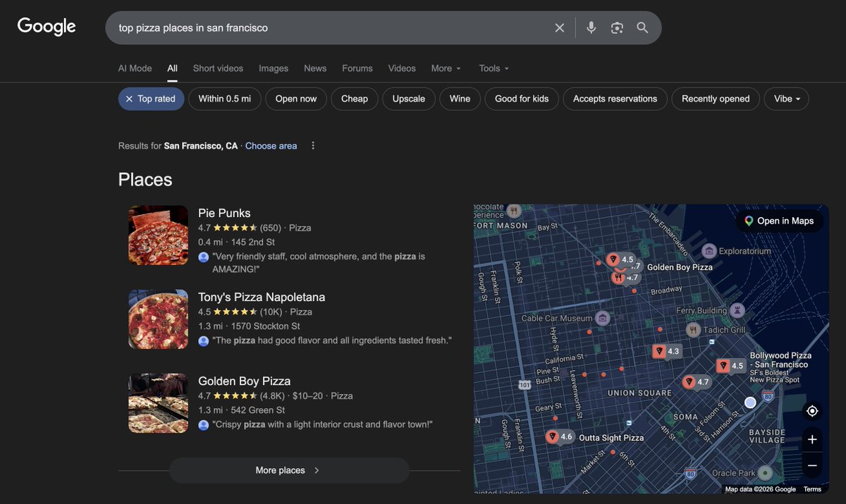The image size is (846, 504).
Task: Expand the Vibe filter dropdown
Action: (x=787, y=99)
